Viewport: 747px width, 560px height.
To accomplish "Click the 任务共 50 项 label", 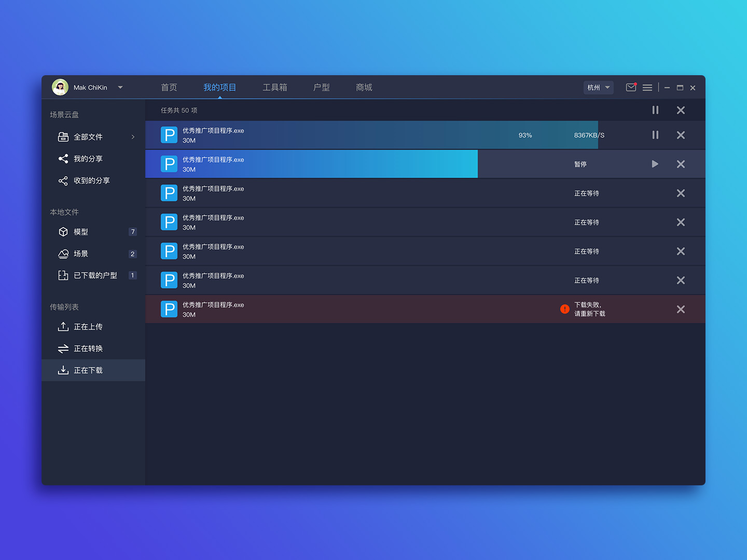I will pyautogui.click(x=179, y=110).
